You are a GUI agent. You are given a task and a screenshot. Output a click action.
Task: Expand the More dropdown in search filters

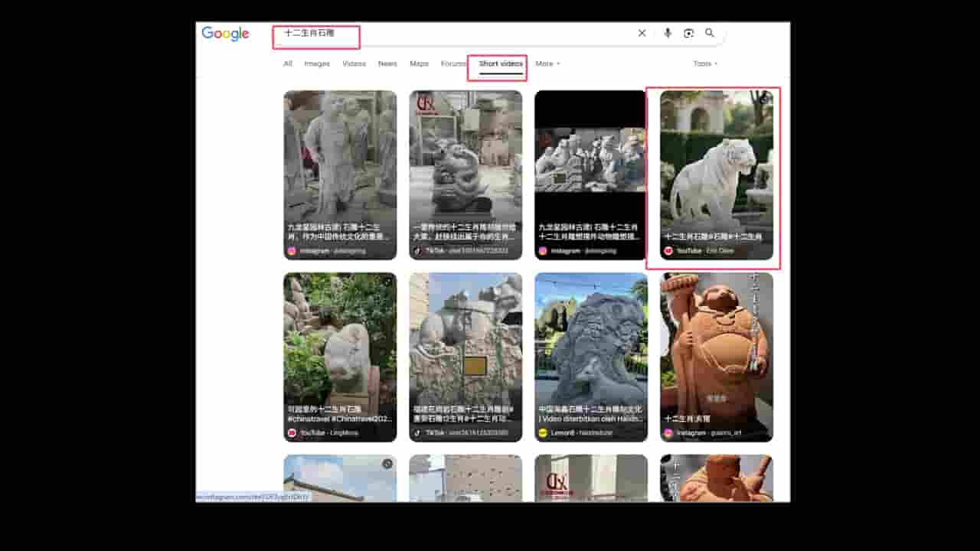click(x=547, y=64)
